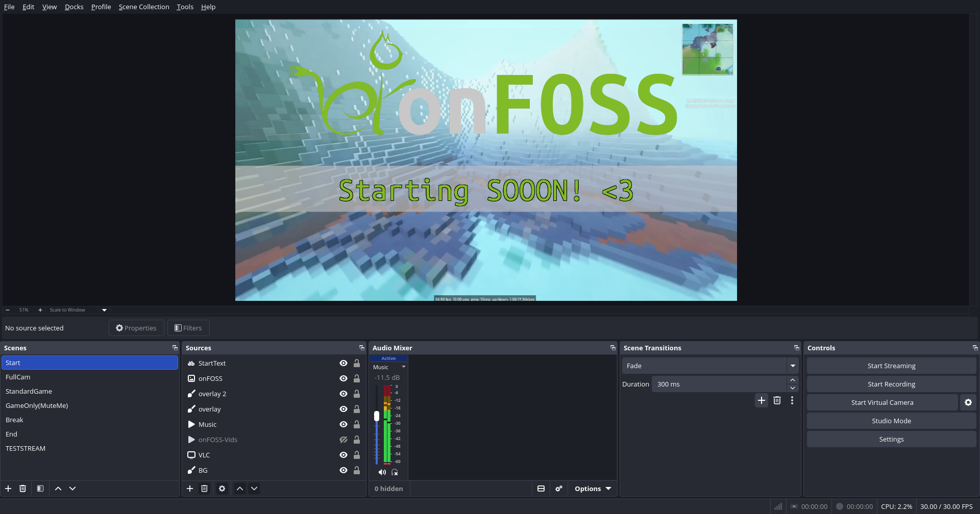
Task: Open the Scene Collection menu
Action: (144, 7)
